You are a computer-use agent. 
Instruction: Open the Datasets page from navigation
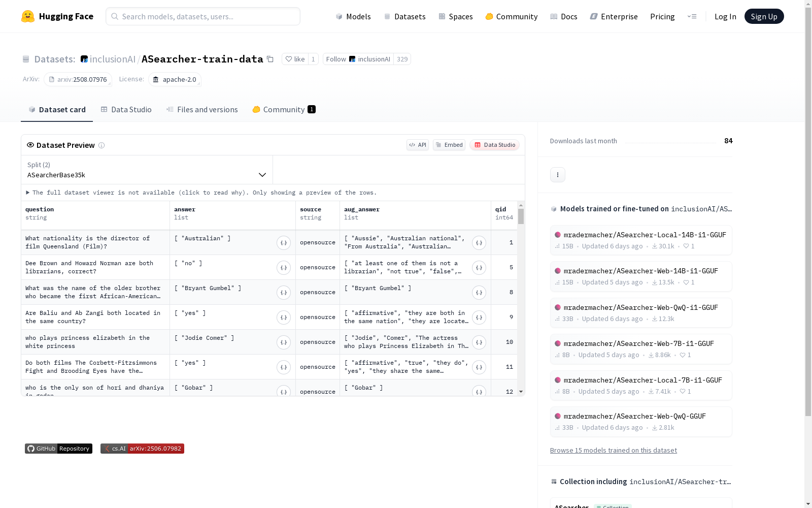(404, 16)
